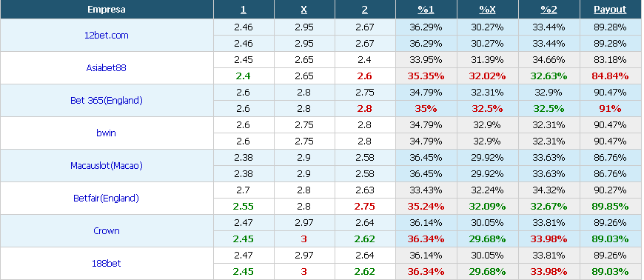Sort by the %X column header
The width and height of the screenshot is (644, 280).
coord(487,10)
